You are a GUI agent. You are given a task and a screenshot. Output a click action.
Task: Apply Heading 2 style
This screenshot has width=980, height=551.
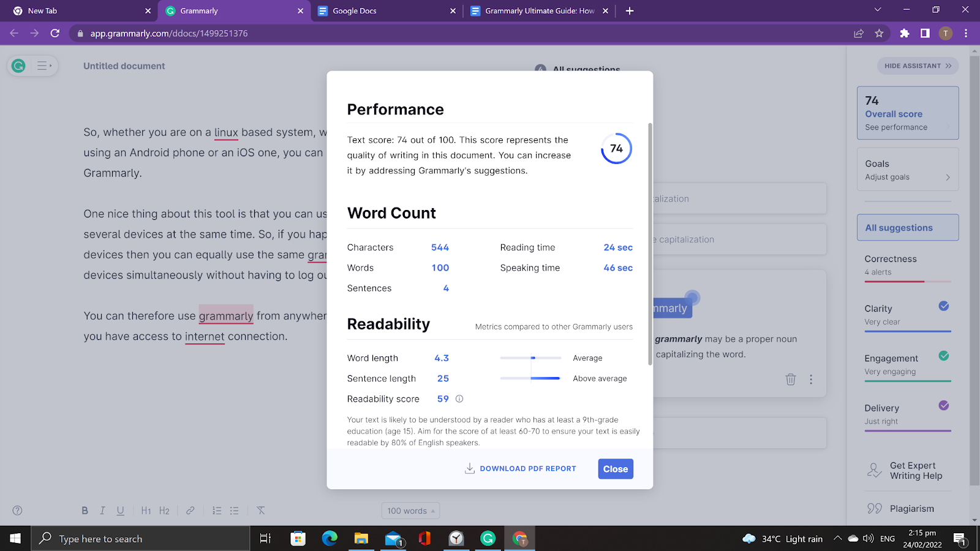tap(164, 511)
